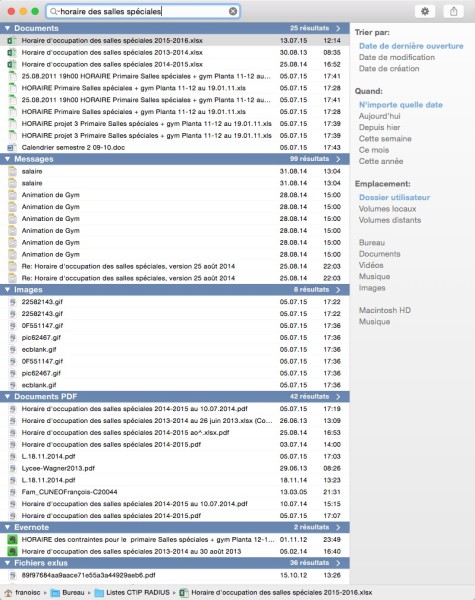Sort by Date de modification
This screenshot has height=600, width=475.
click(397, 57)
